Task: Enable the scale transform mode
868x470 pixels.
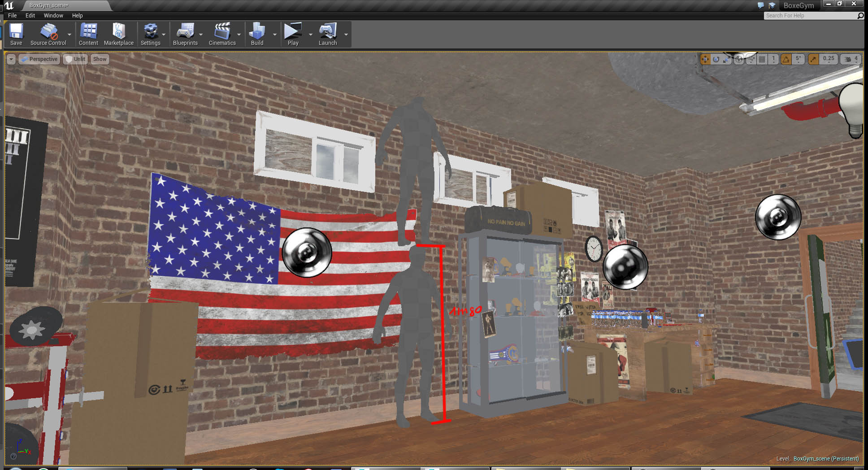Action: pyautogui.click(x=727, y=59)
